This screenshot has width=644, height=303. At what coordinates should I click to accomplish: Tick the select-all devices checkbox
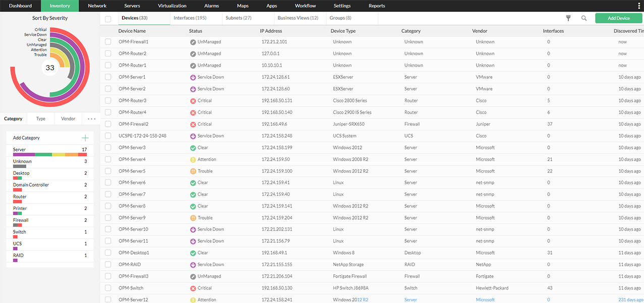tap(108, 19)
